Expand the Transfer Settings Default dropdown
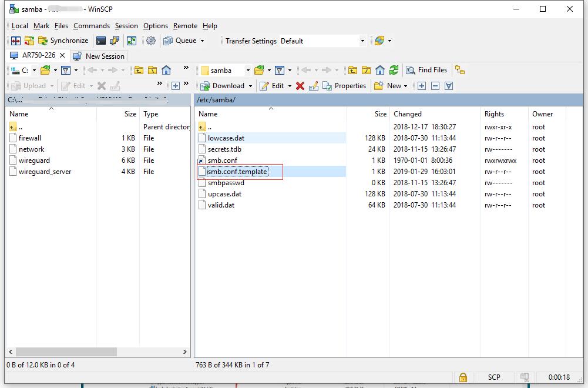 362,41
